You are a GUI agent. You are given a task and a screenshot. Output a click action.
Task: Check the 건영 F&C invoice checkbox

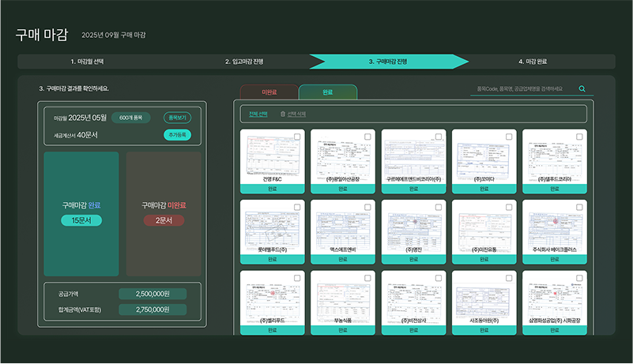tap(297, 137)
